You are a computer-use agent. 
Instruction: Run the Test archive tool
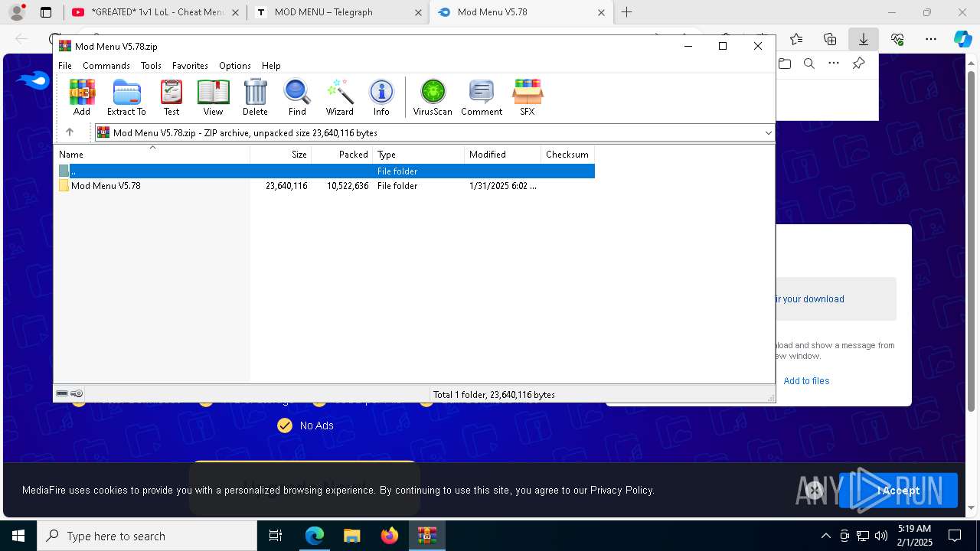(171, 97)
